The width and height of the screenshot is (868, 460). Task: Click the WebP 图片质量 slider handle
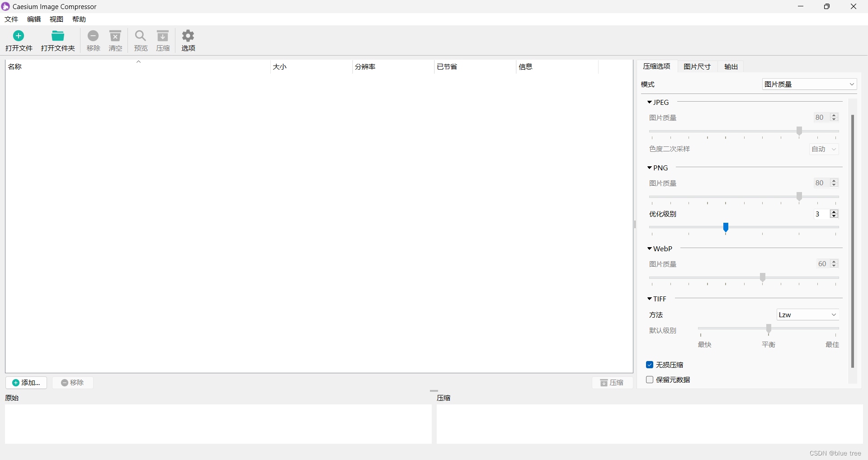point(763,277)
